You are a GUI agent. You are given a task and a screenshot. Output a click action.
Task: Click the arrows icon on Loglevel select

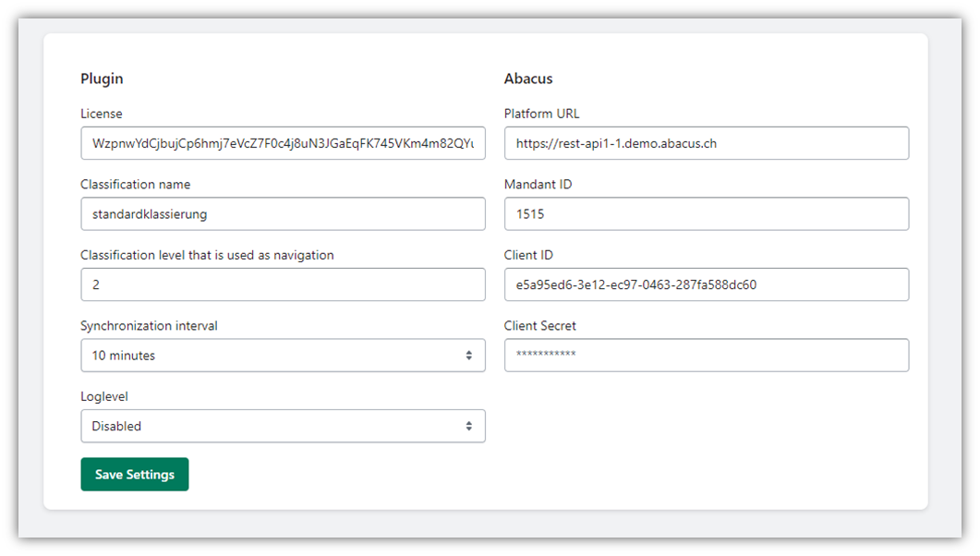click(x=468, y=426)
